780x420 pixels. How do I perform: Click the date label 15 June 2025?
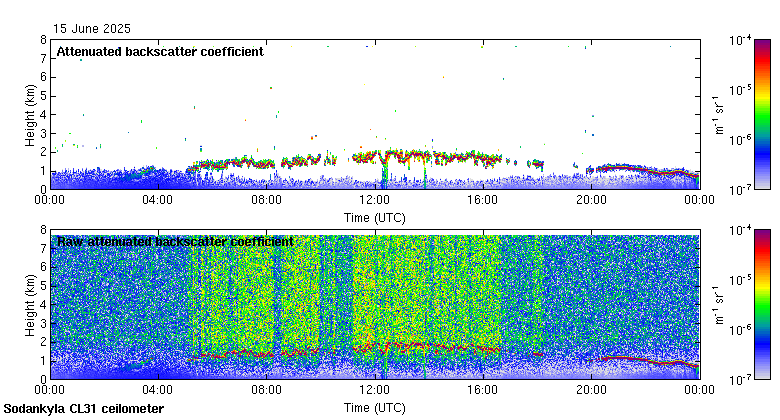coord(92,29)
